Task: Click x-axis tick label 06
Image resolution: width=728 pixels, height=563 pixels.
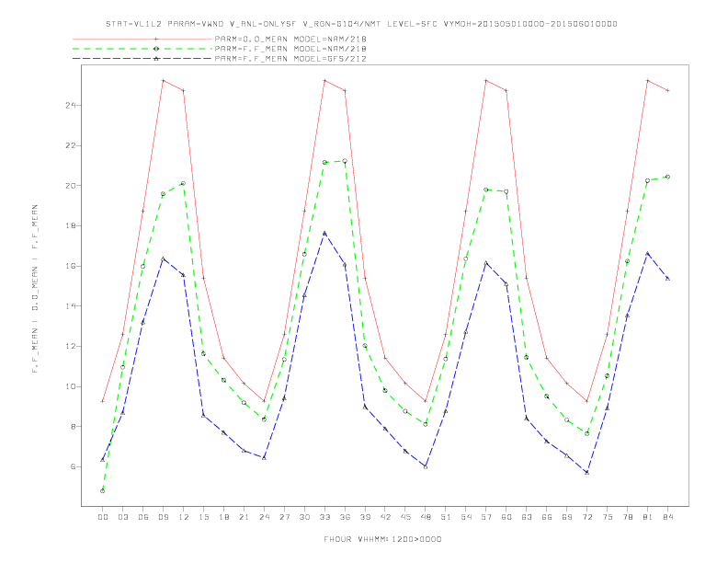Action: pos(143,517)
